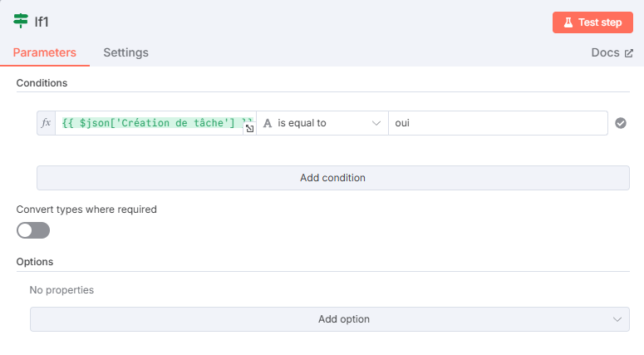Open the 'is equal to' operator dropdown
Image resolution: width=644 pixels, height=355 pixels.
(322, 123)
